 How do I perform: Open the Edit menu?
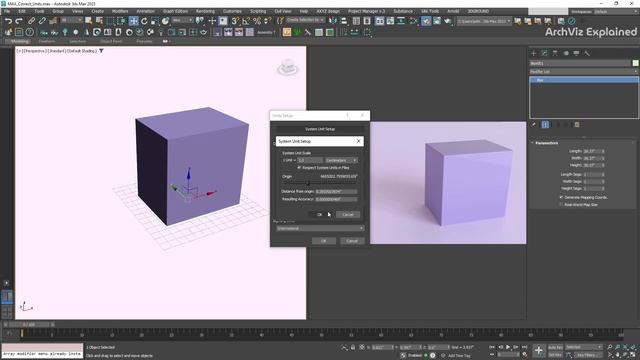click(x=22, y=11)
